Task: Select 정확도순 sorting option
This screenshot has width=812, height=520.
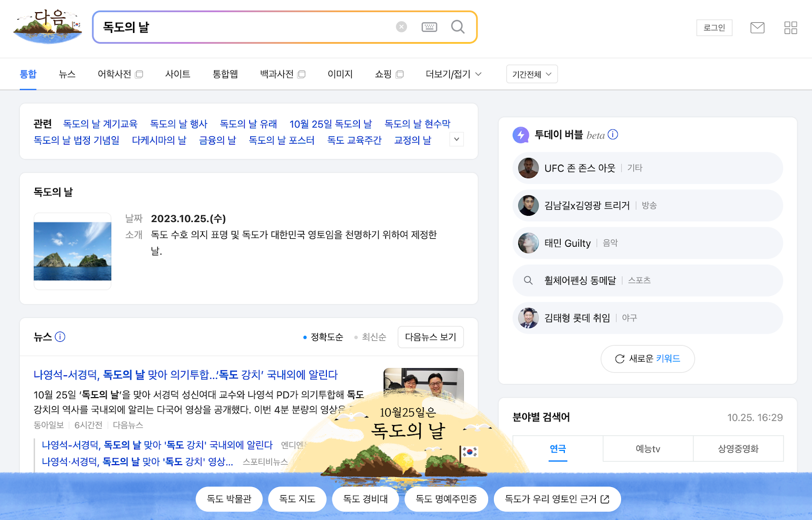Action: pos(323,337)
